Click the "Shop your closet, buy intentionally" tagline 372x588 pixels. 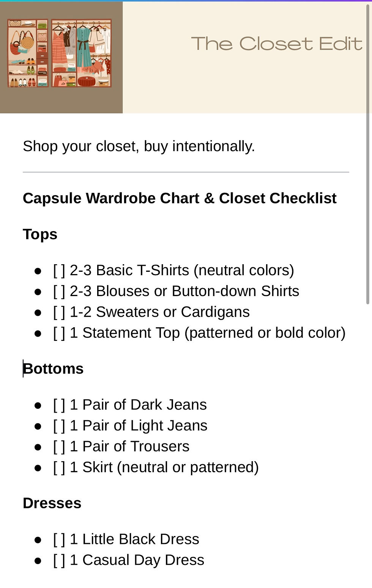coord(139,146)
